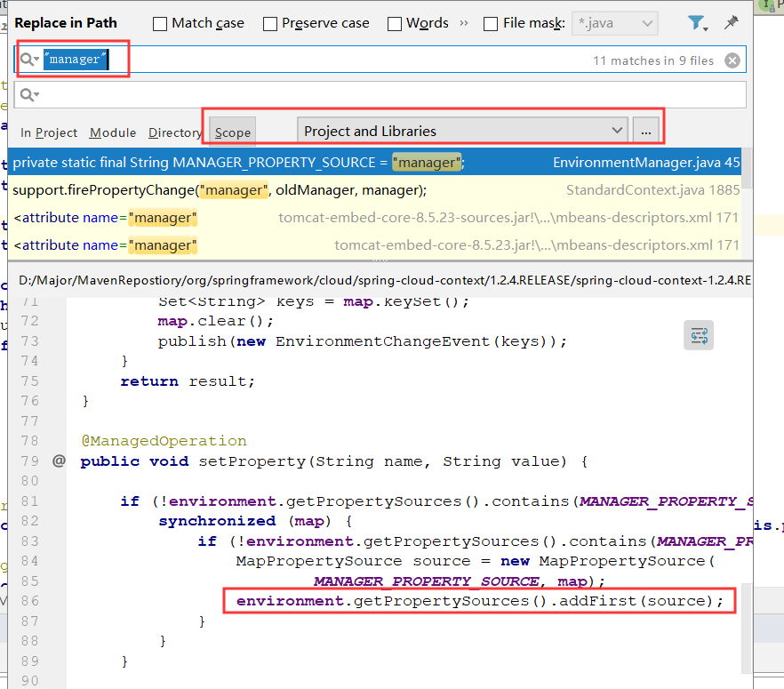Expand hidden options with the » chevron

pyautogui.click(x=464, y=23)
